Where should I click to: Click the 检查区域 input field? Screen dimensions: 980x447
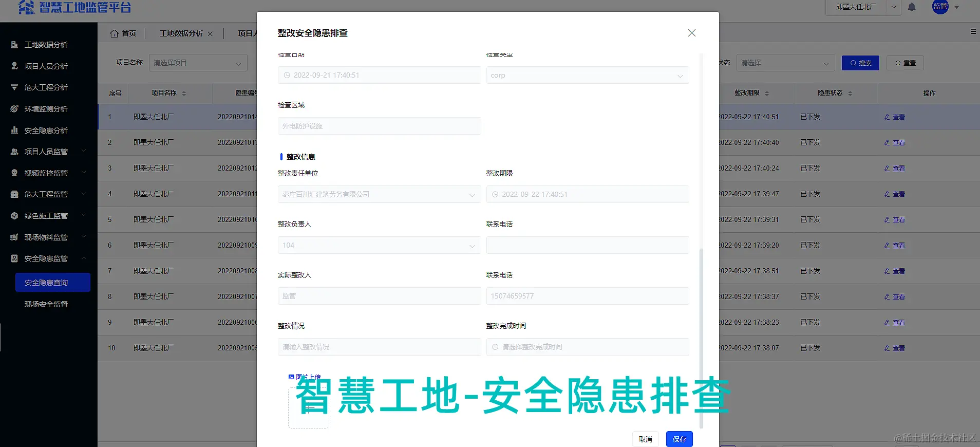click(379, 126)
